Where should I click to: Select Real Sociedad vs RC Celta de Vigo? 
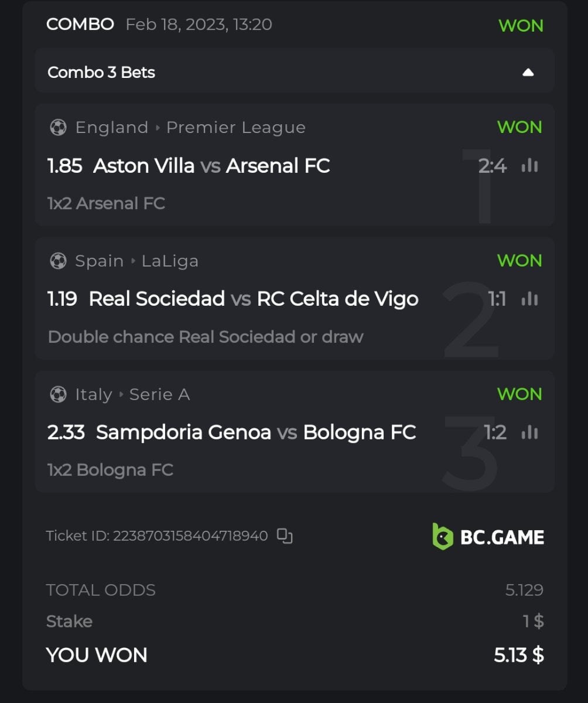click(253, 299)
